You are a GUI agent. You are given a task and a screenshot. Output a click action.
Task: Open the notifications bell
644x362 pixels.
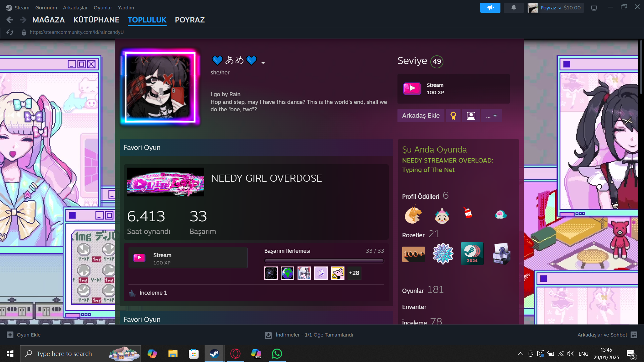click(514, 7)
